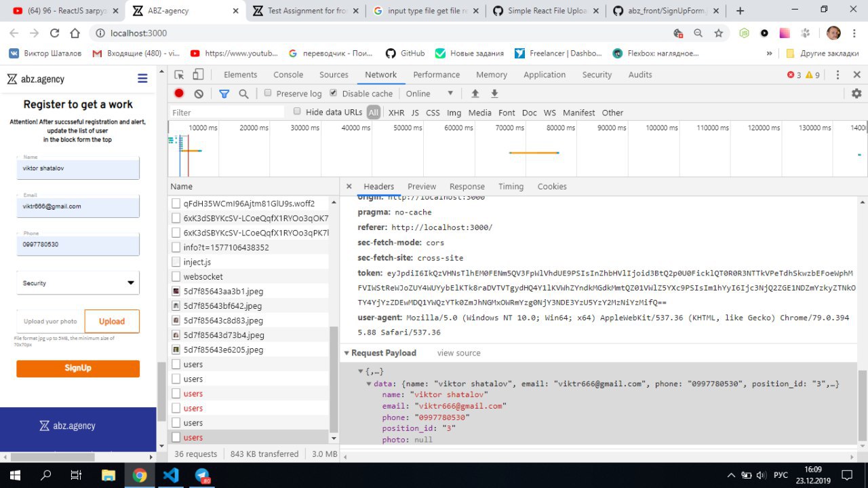Open the Online throttling dropdown
The width and height of the screenshot is (868, 488).
(430, 94)
